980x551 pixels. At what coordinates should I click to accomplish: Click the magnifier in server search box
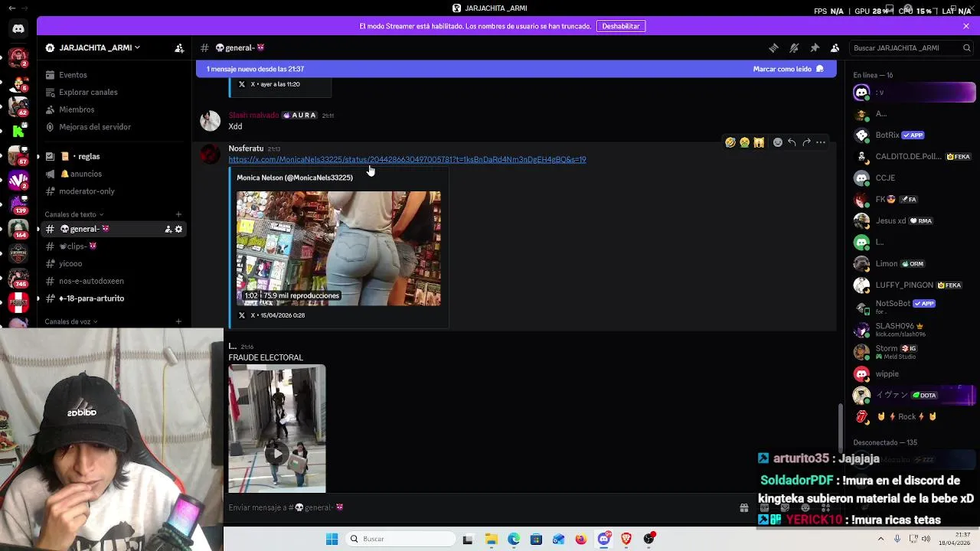(966, 47)
